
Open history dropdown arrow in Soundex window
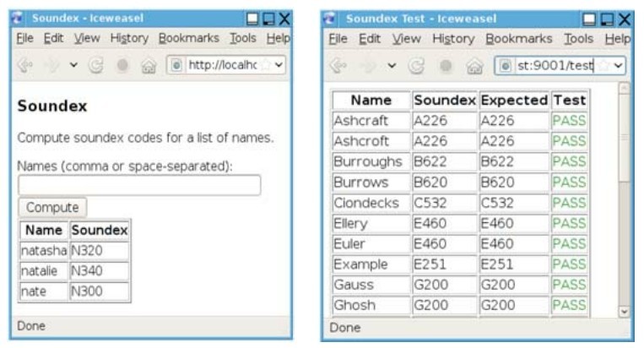click(73, 65)
